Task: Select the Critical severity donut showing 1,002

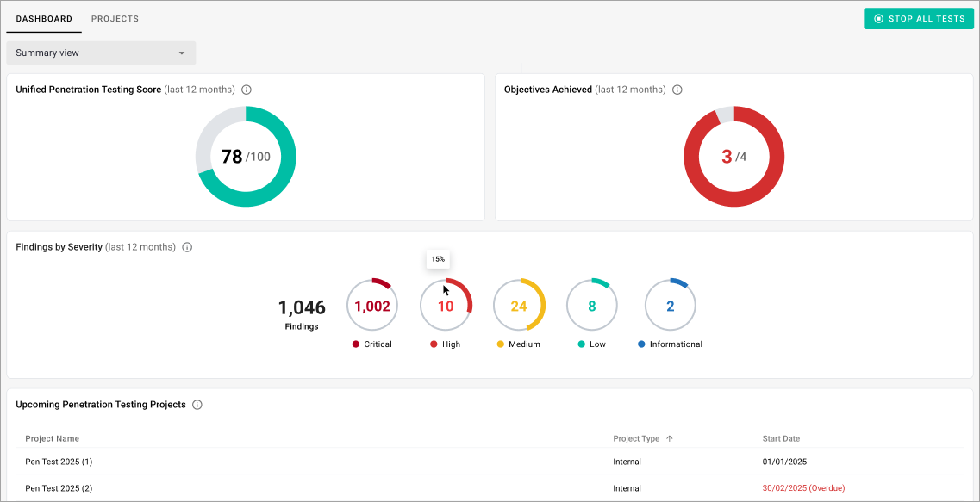Action: [371, 305]
